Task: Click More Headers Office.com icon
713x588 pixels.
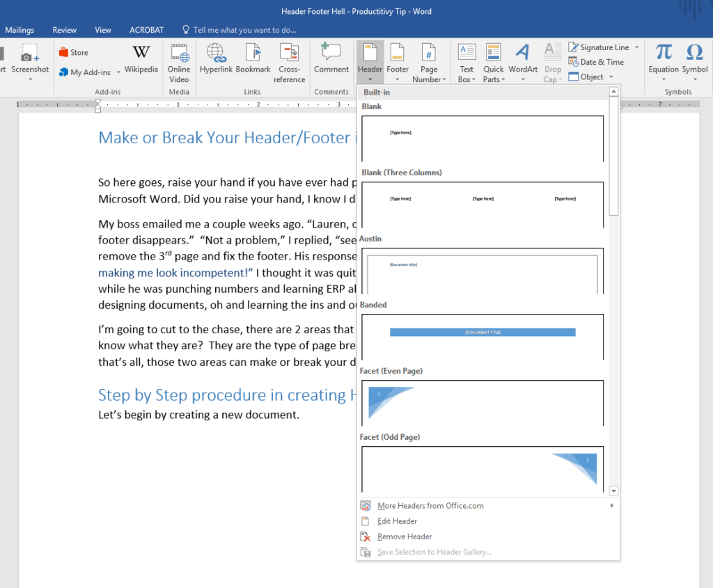Action: point(365,506)
